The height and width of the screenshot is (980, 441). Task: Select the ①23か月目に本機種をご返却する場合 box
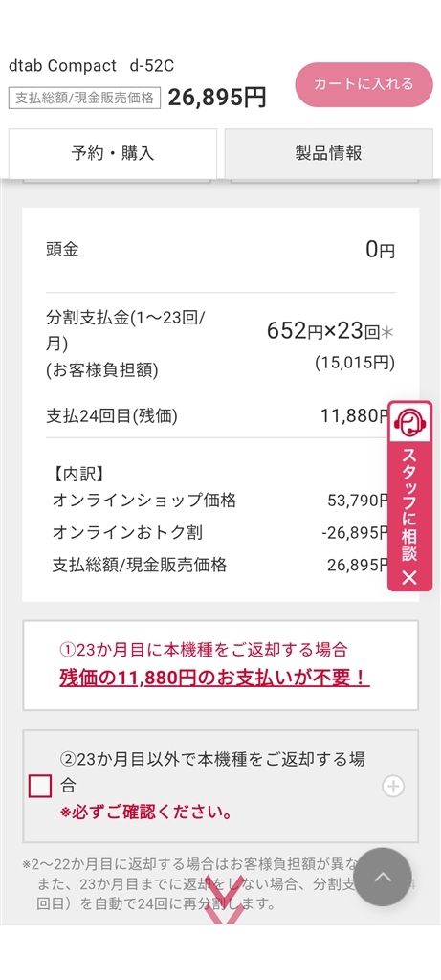click(x=220, y=666)
